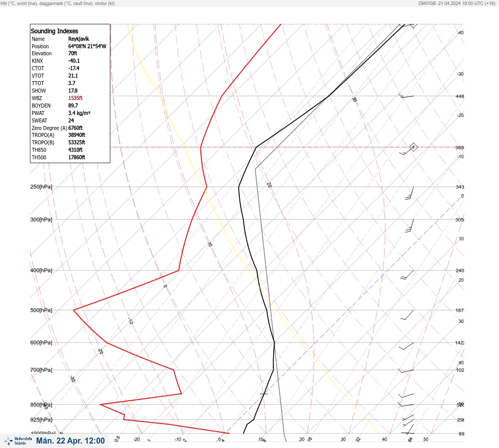Viewport: 499px width, 448px height.
Task: Click the TTOT value '3.7'
Action: [72, 83]
